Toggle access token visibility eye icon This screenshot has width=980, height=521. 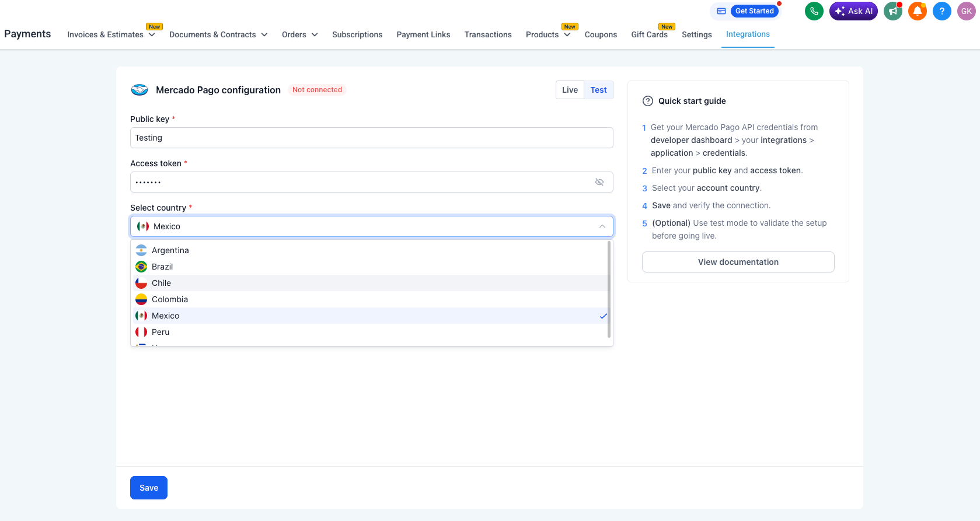pos(599,182)
